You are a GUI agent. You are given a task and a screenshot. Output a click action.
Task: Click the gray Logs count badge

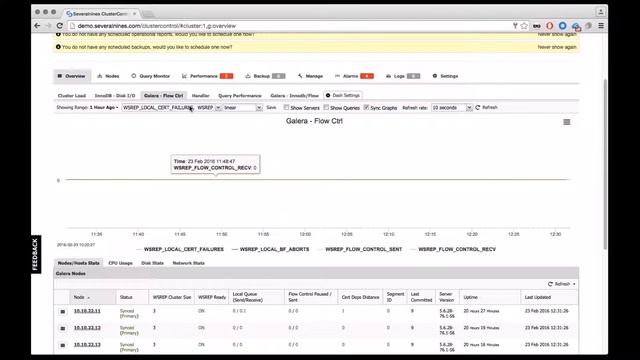tap(413, 76)
